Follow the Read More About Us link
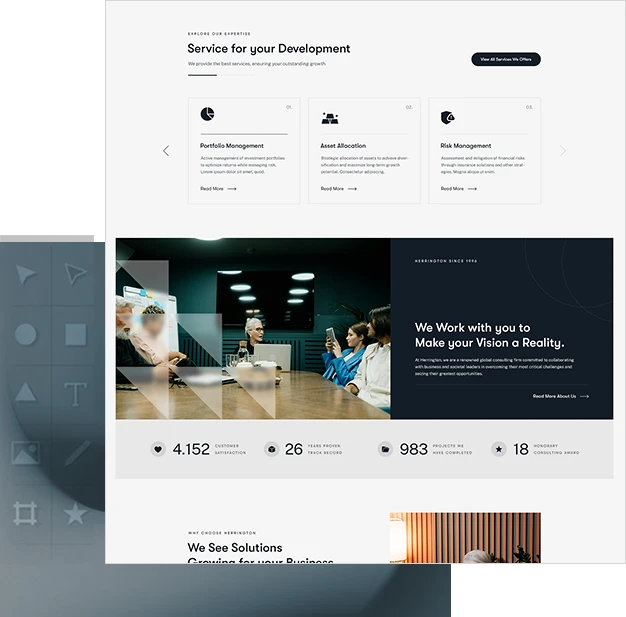 560,396
